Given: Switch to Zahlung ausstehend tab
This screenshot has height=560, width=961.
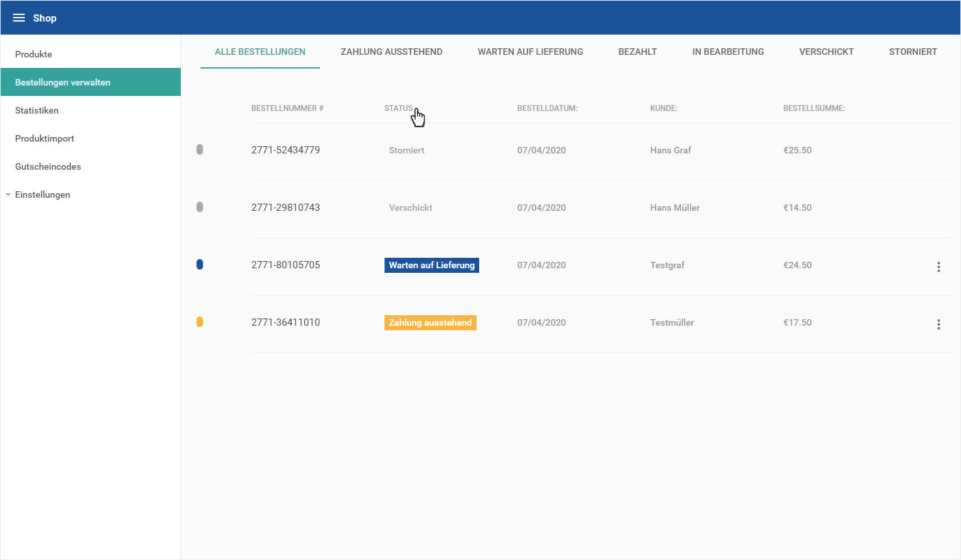Looking at the screenshot, I should [x=392, y=52].
